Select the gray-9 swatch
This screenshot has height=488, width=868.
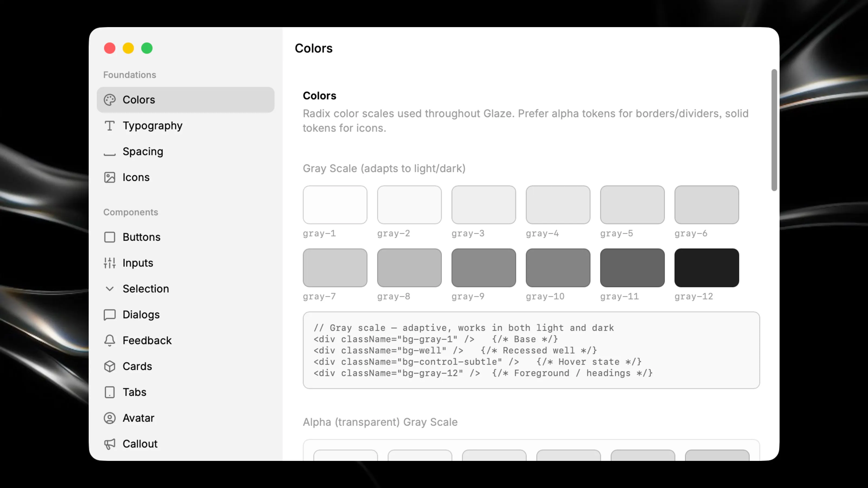click(484, 268)
